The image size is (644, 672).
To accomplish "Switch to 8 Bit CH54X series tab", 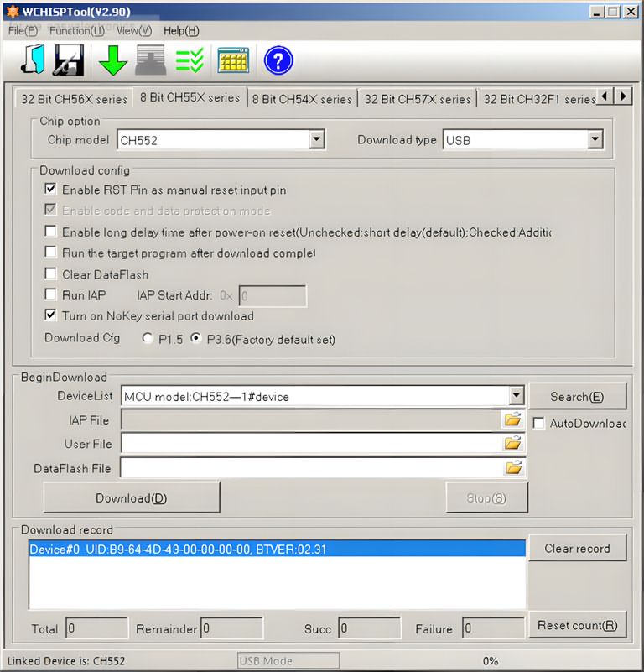I will (302, 99).
